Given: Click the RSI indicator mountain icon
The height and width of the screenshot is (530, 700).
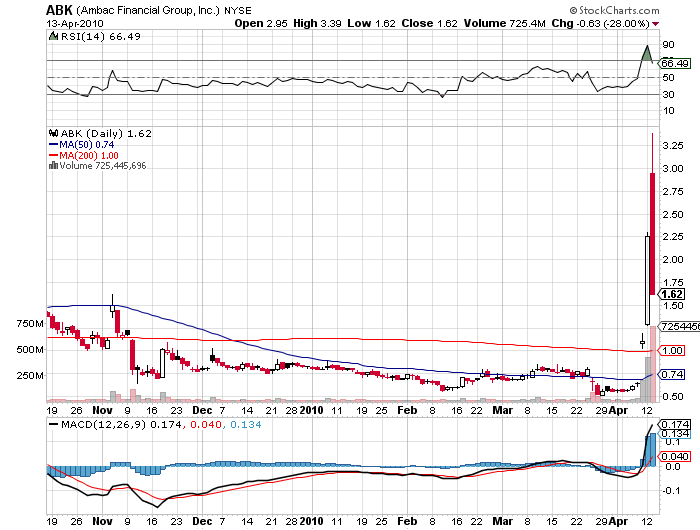Looking at the screenshot, I should (53, 36).
